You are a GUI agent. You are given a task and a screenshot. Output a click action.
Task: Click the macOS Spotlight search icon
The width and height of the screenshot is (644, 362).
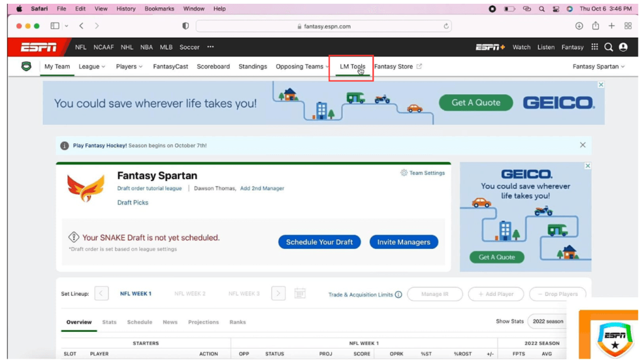(541, 9)
